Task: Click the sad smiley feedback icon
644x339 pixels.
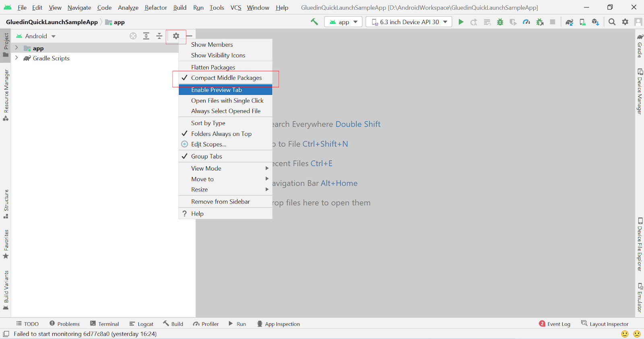Action: [x=637, y=334]
